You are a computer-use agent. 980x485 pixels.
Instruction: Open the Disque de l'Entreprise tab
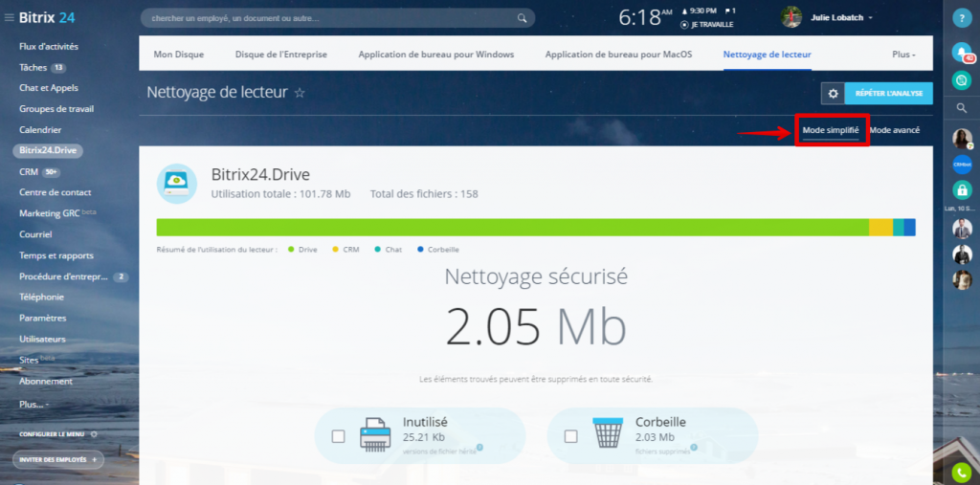click(281, 55)
